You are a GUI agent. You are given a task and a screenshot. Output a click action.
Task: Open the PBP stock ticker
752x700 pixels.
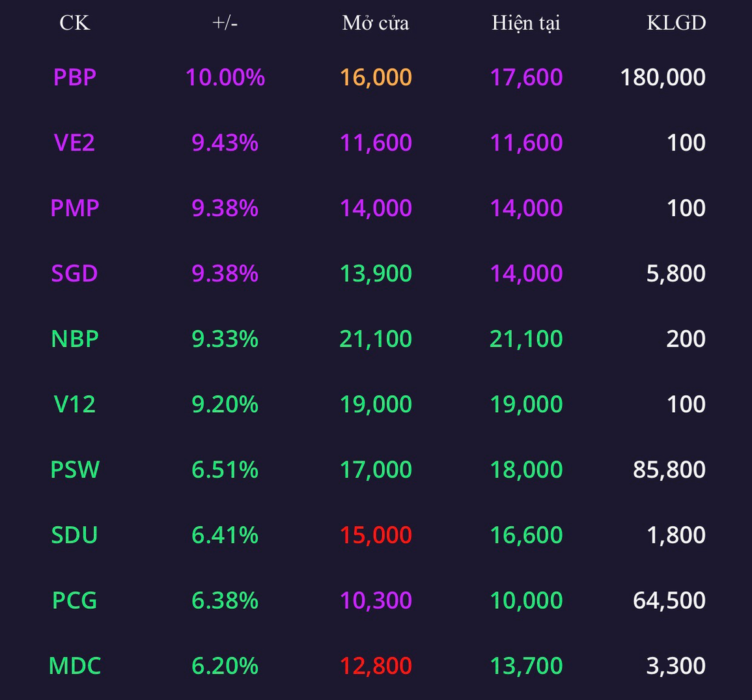pyautogui.click(x=75, y=77)
